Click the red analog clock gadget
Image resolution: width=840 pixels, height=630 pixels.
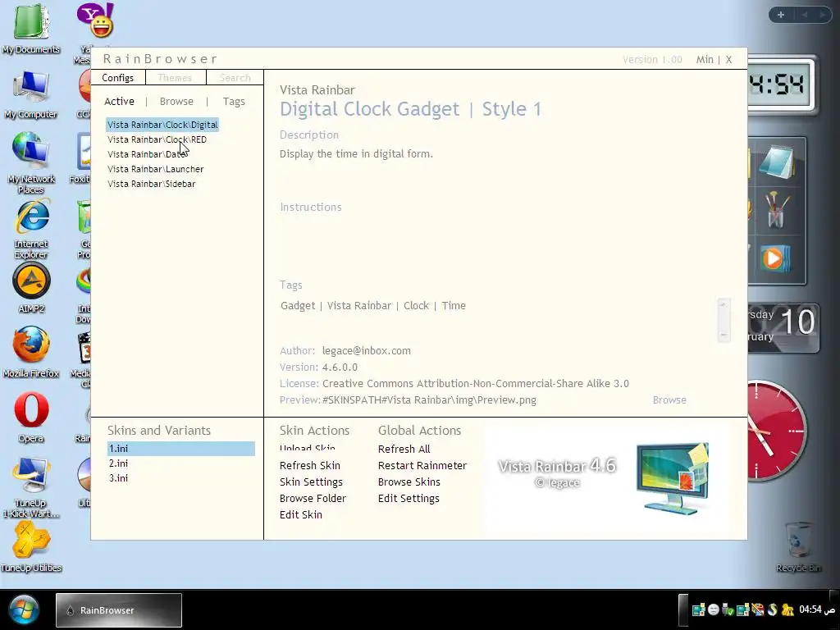click(777, 430)
